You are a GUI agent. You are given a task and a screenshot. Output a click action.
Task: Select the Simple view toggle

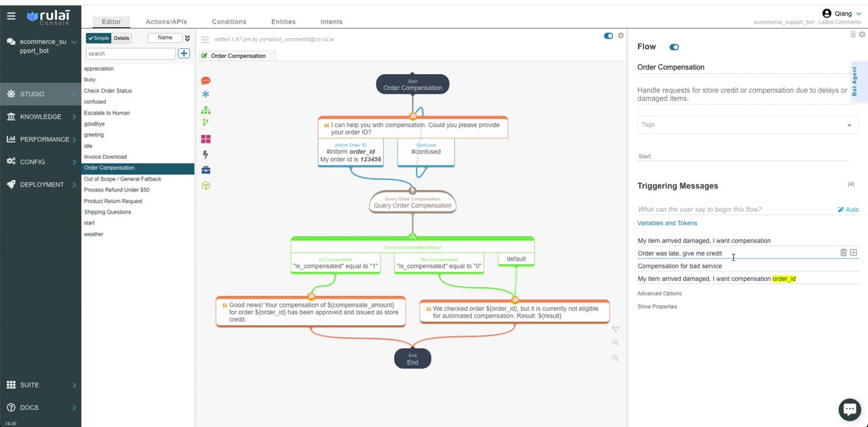pos(98,38)
